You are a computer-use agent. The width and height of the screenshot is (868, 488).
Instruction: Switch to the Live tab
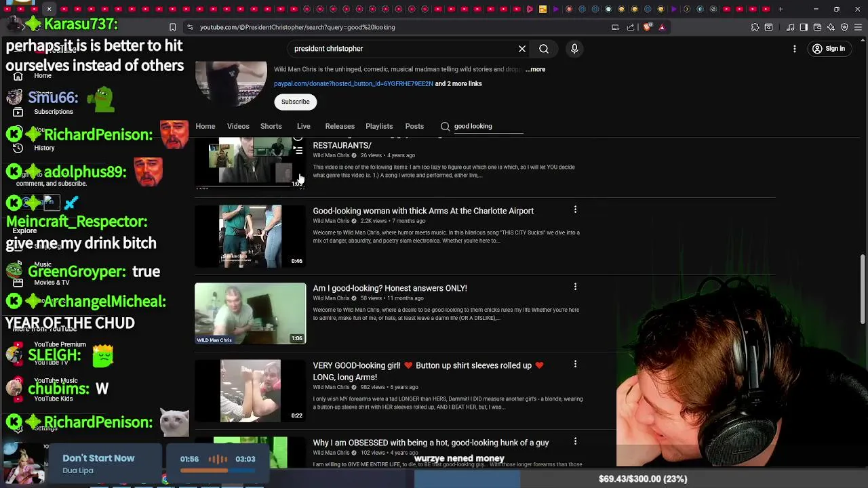pos(303,126)
